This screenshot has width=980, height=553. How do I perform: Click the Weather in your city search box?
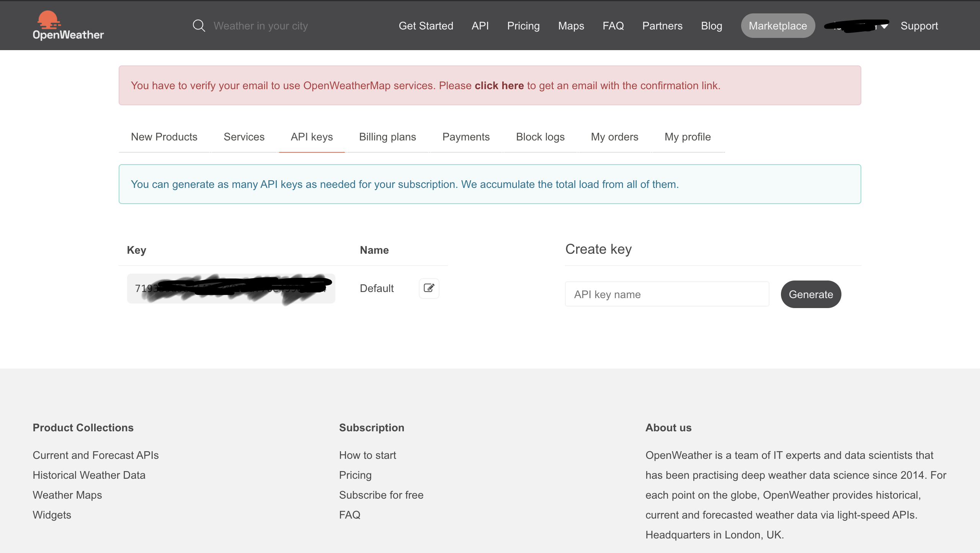coord(260,26)
